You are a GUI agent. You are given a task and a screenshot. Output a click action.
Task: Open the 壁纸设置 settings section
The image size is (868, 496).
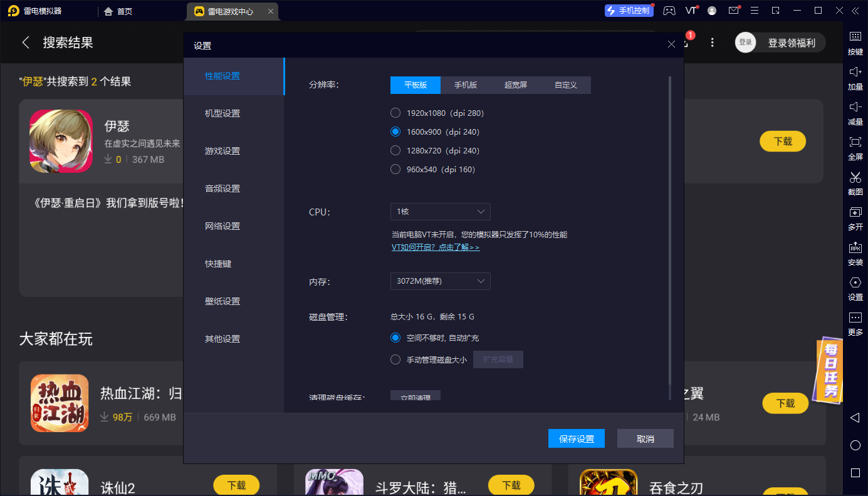[234, 301]
